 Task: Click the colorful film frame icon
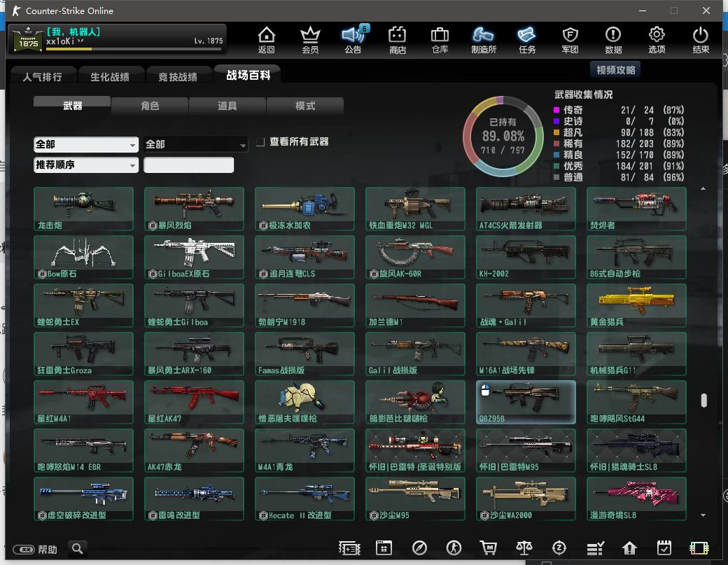click(699, 548)
